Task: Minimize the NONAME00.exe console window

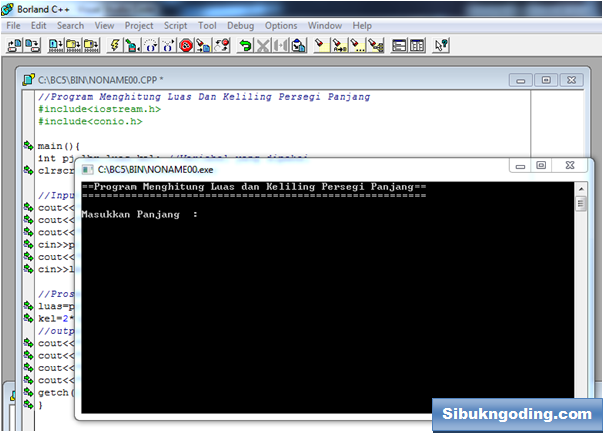Action: tap(520, 166)
